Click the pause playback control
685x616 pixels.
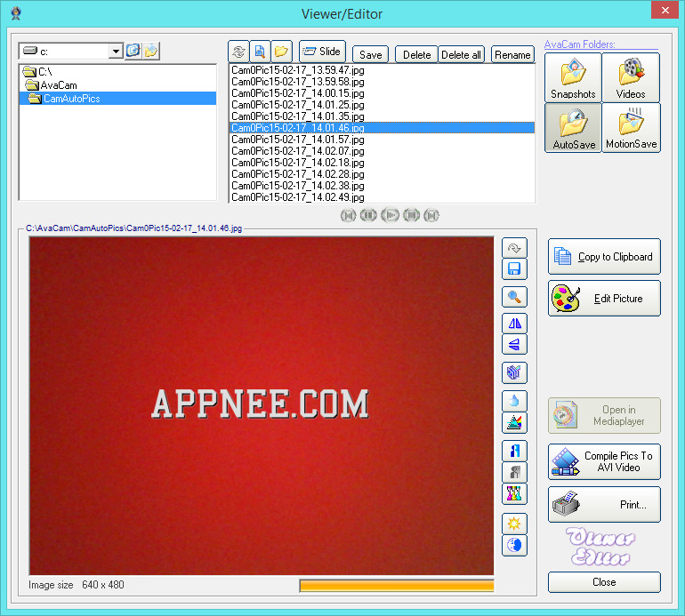click(368, 215)
